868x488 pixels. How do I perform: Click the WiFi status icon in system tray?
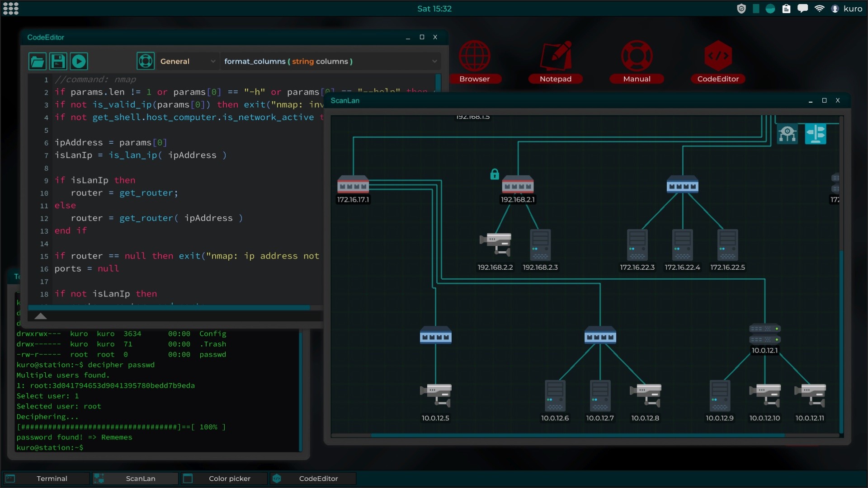[819, 8]
